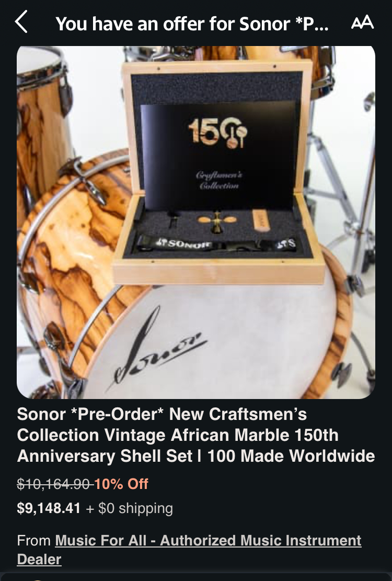The height and width of the screenshot is (581, 392).
Task: Tap the wooden badge inside the box
Action: 260,222
